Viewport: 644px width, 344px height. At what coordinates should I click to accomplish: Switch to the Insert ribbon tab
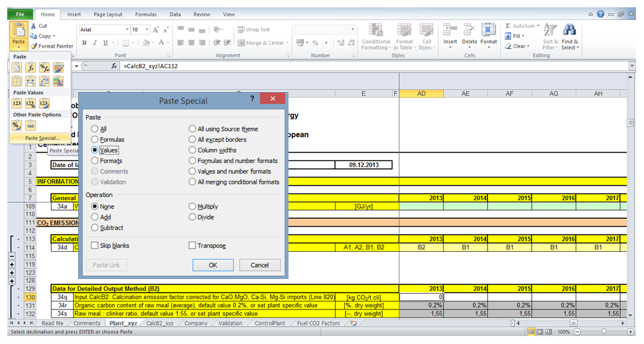tap(74, 14)
